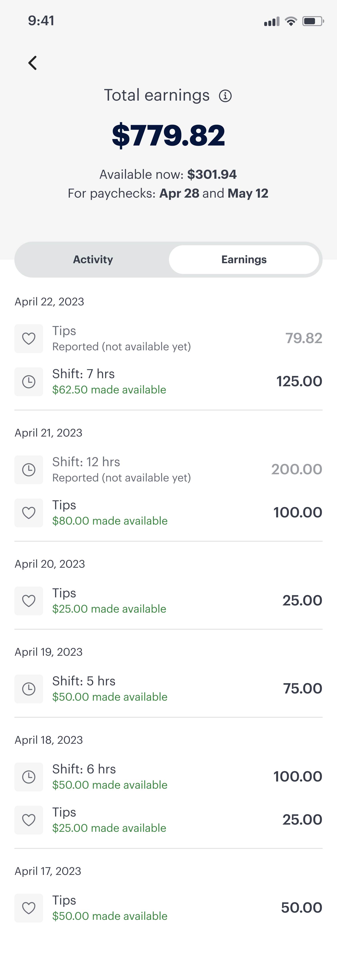
Task: Tap clock icon for 5 hrs shift
Action: (29, 689)
